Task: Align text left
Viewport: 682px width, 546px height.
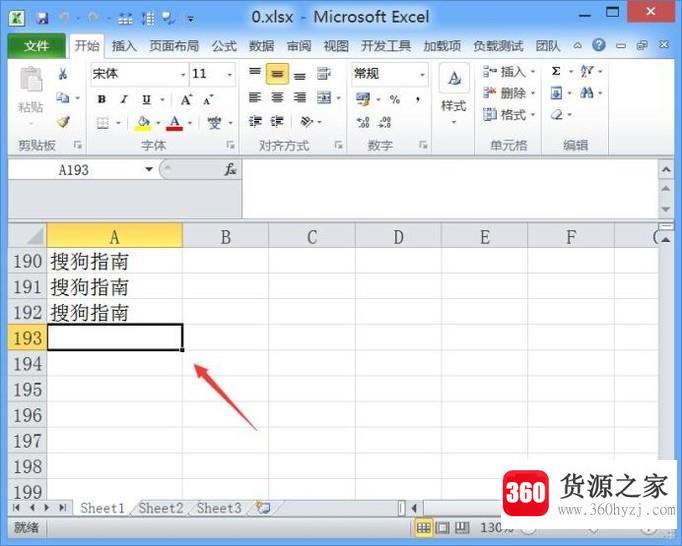Action: 255,97
